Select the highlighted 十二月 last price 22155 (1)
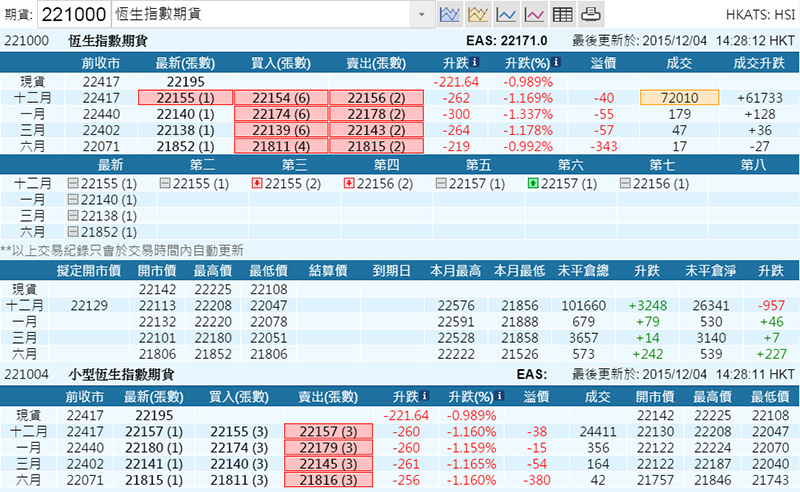Screen dimensions: 800x492 pos(185,97)
